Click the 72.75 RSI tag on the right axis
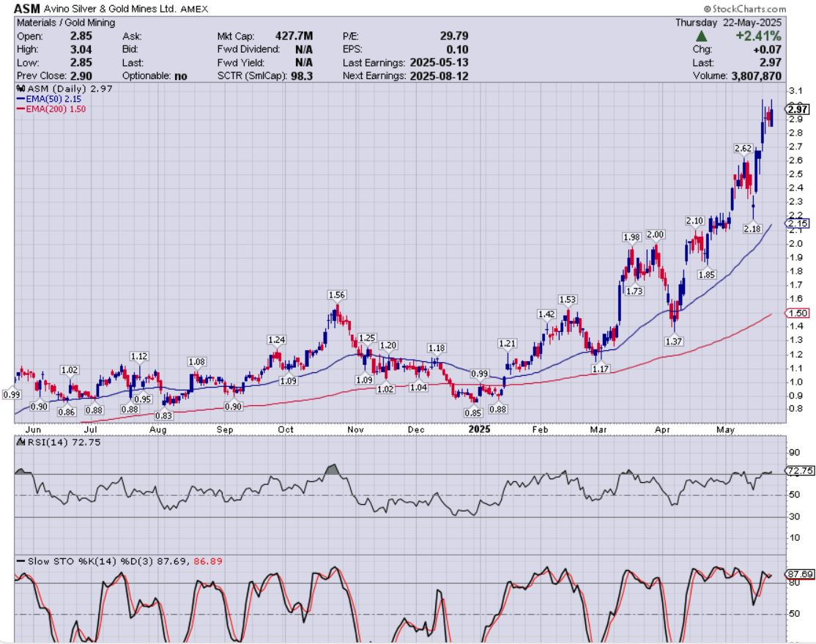The image size is (816, 644). click(800, 470)
